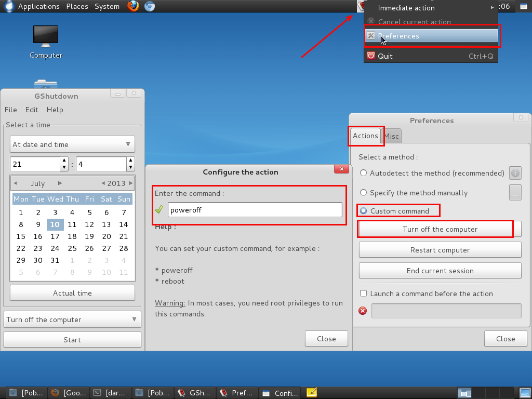Open the Chromium launcher in top panel
The width and height of the screenshot is (532, 399).
(150, 6)
